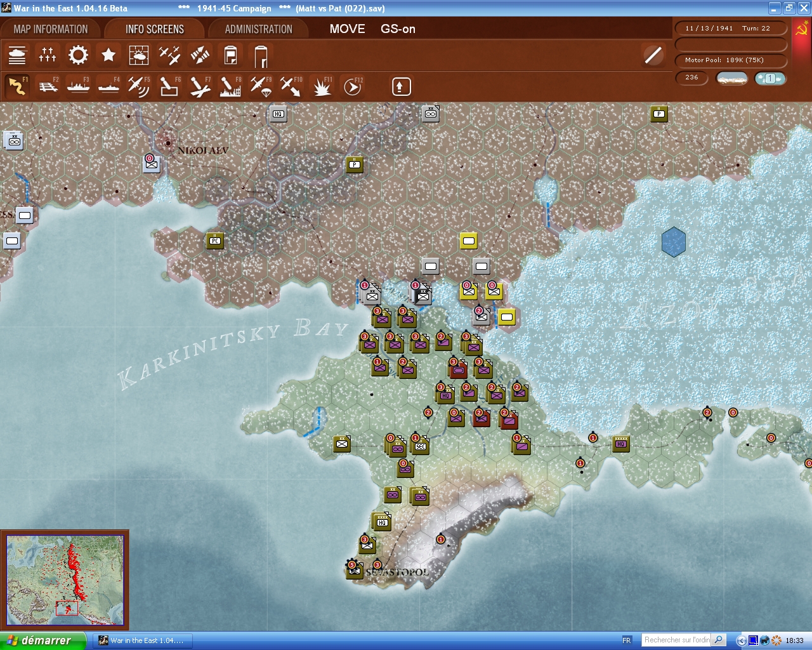Screen dimensions: 812x650
Task: Select the F9 air transport mode
Action: pyautogui.click(x=261, y=86)
